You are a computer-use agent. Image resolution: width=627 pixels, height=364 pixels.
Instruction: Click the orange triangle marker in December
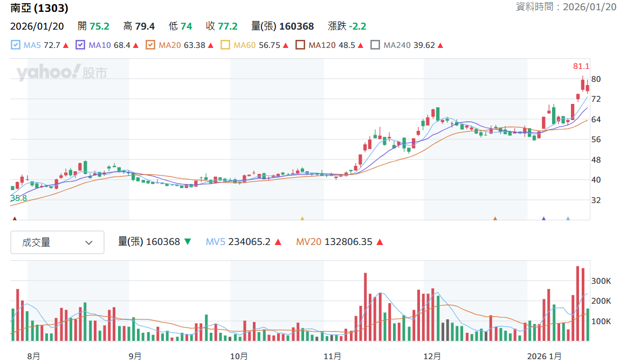pyautogui.click(x=495, y=219)
